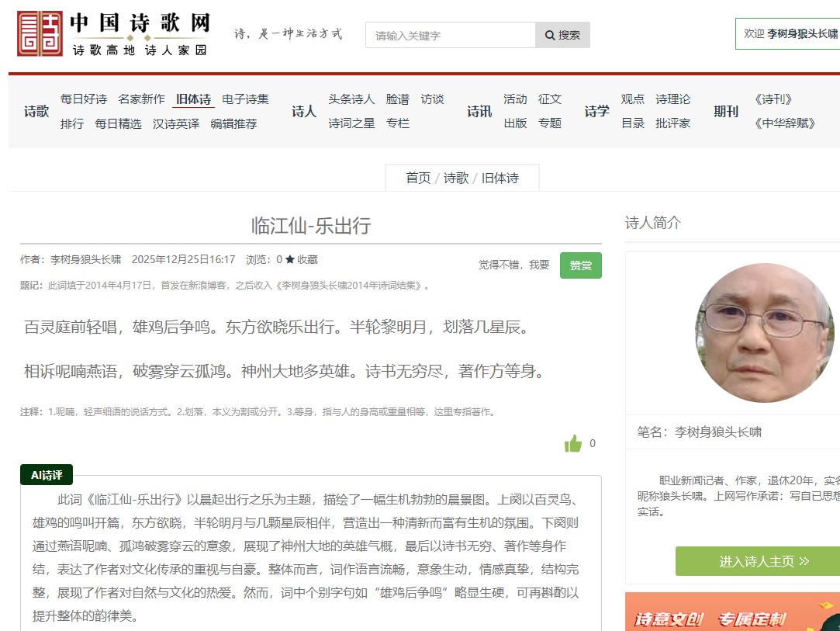Go to 电子诗集 in navigation
This screenshot has width=840, height=631.
coord(245,99)
